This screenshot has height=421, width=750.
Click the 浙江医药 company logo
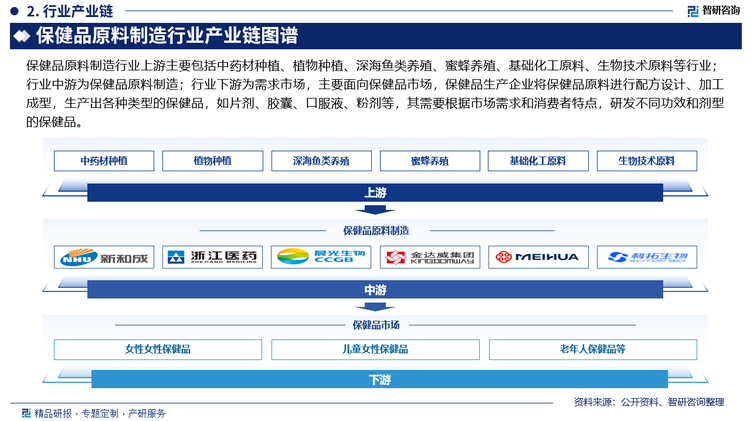coord(212,257)
